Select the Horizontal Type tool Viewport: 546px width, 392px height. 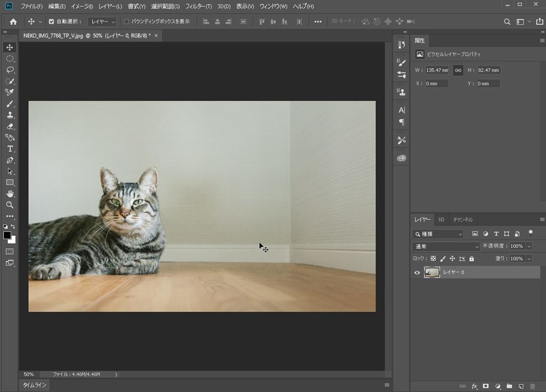10,149
